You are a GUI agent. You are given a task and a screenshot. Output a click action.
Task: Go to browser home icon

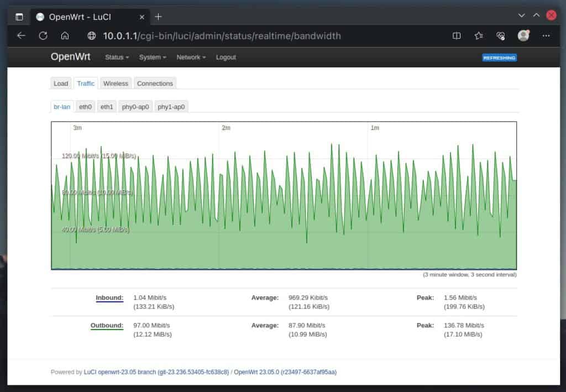pos(65,36)
